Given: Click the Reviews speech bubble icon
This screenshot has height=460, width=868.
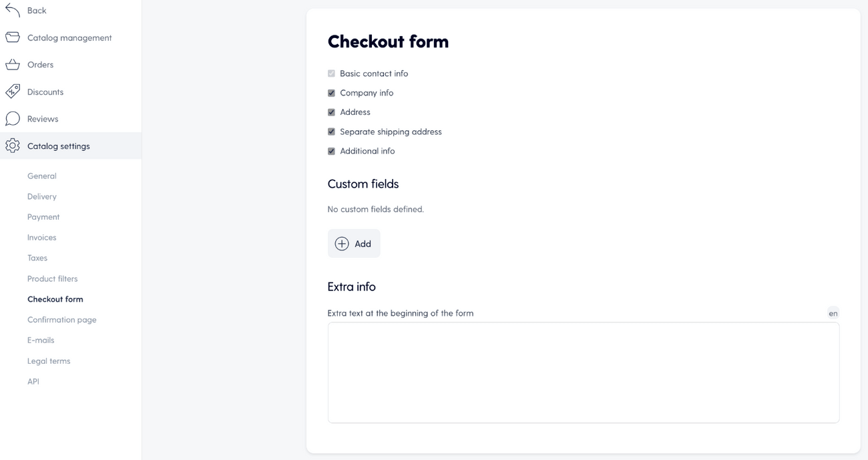Looking at the screenshot, I should click(x=13, y=119).
